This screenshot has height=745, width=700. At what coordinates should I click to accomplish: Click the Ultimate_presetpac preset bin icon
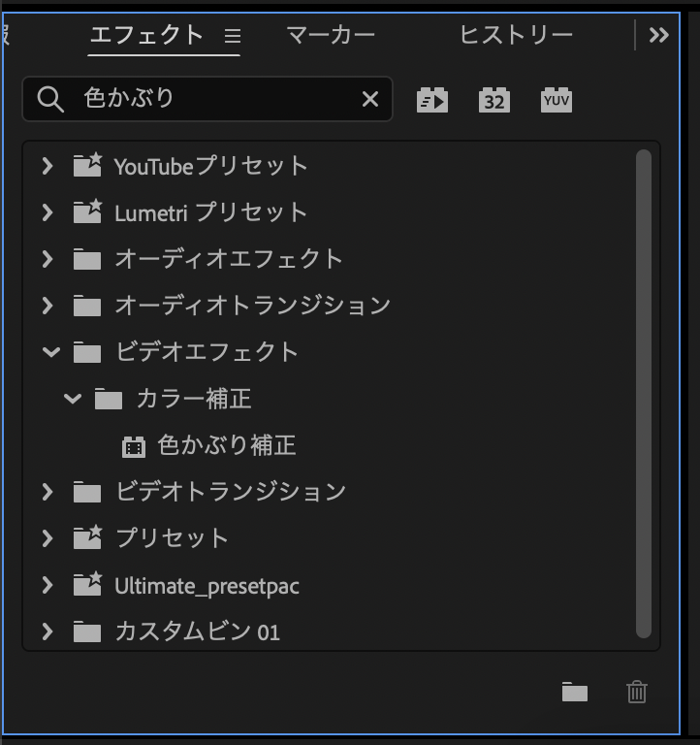87,585
